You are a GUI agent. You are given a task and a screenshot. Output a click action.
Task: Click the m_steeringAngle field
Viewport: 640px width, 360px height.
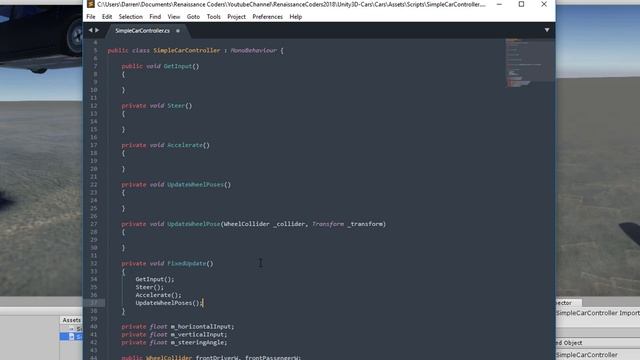tap(198, 342)
